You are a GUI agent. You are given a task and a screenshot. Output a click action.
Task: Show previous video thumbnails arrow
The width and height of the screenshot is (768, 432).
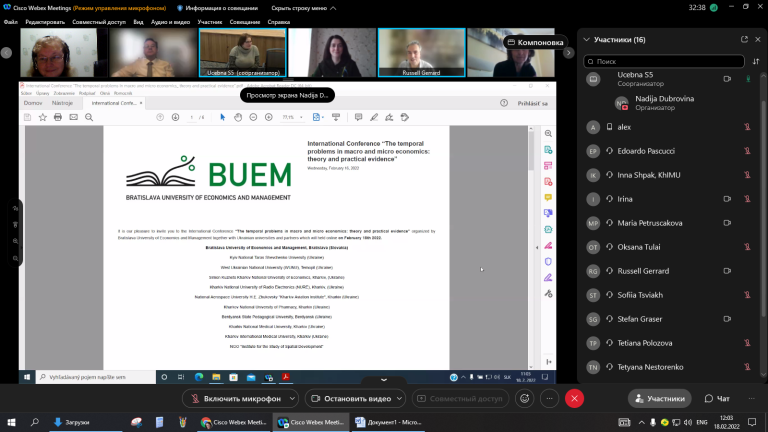[6, 52]
